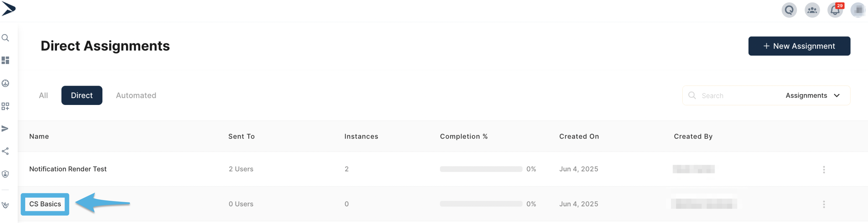The image size is (868, 223).
Task: Open the dashboard tiles icon in sidebar
Action: point(5,60)
